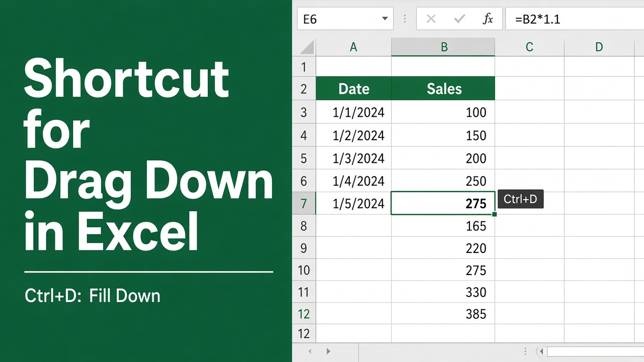Click the Date header cell
Screen dimensions: 644x362
click(354, 89)
